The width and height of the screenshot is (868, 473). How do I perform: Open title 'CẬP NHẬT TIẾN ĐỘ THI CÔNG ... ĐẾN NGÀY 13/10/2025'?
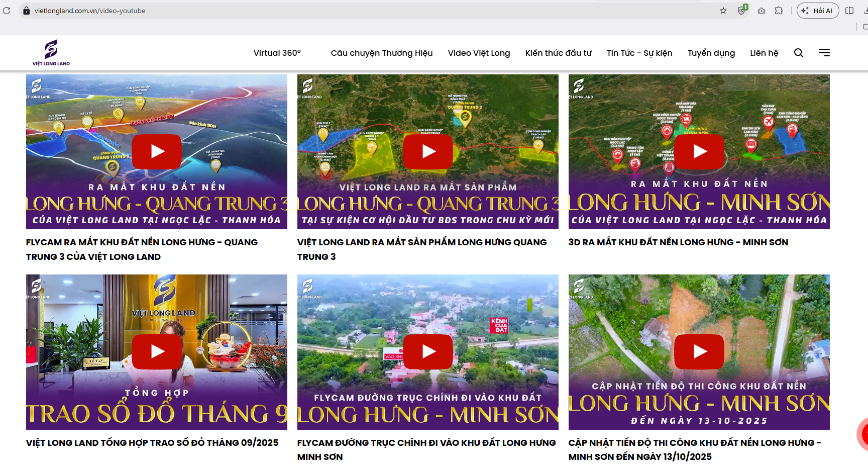pyautogui.click(x=695, y=450)
